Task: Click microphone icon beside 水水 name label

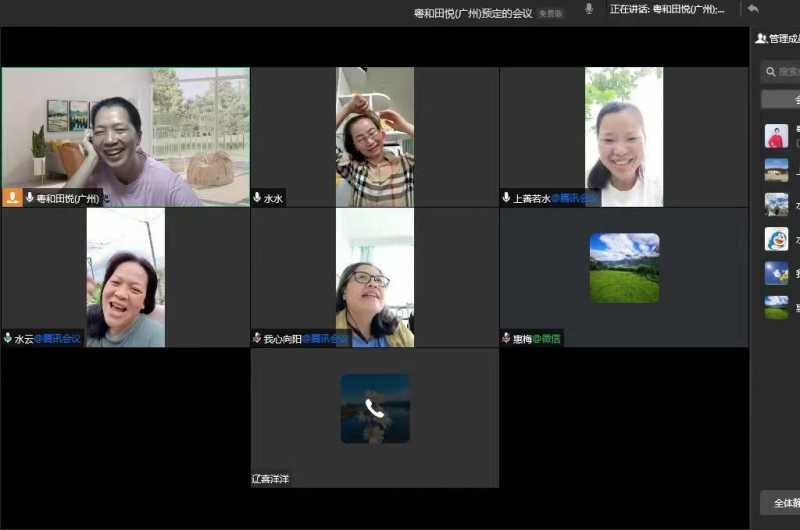Action: pos(257,198)
